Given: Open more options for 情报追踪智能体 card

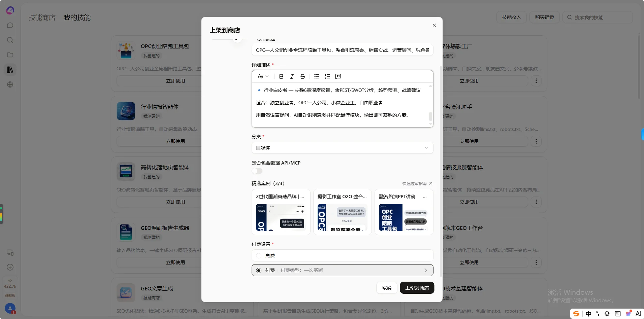Looking at the screenshot, I should 536,202.
